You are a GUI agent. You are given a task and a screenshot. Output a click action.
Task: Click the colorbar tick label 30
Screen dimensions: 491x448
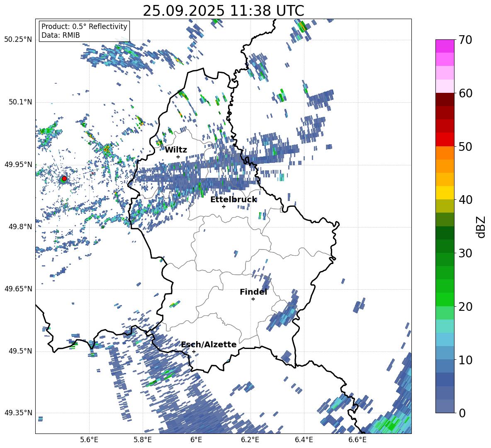click(465, 253)
